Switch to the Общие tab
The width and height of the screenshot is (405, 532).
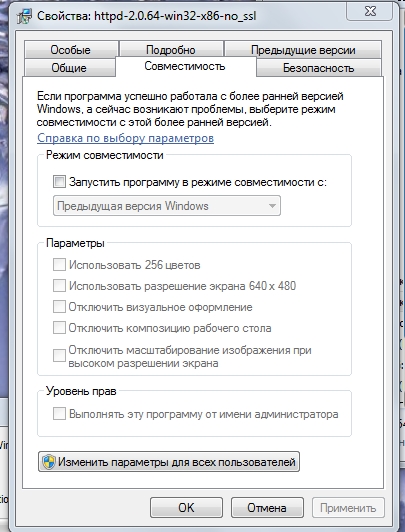(x=69, y=68)
